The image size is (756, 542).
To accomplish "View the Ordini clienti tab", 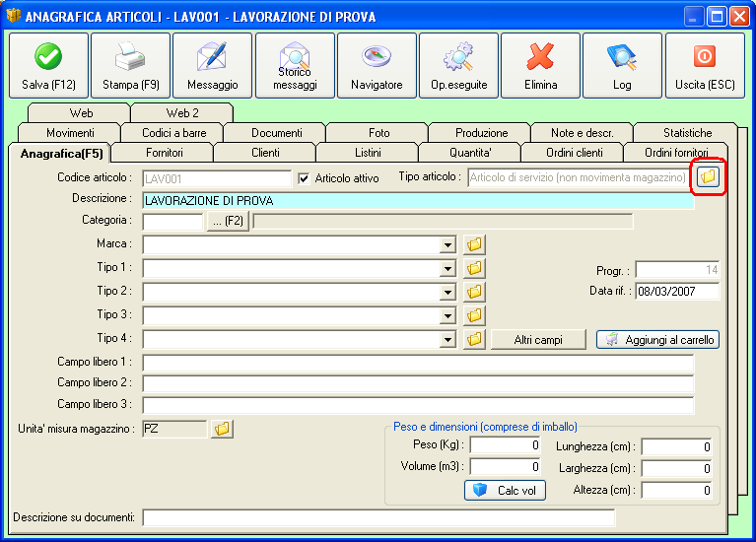I will point(574,153).
